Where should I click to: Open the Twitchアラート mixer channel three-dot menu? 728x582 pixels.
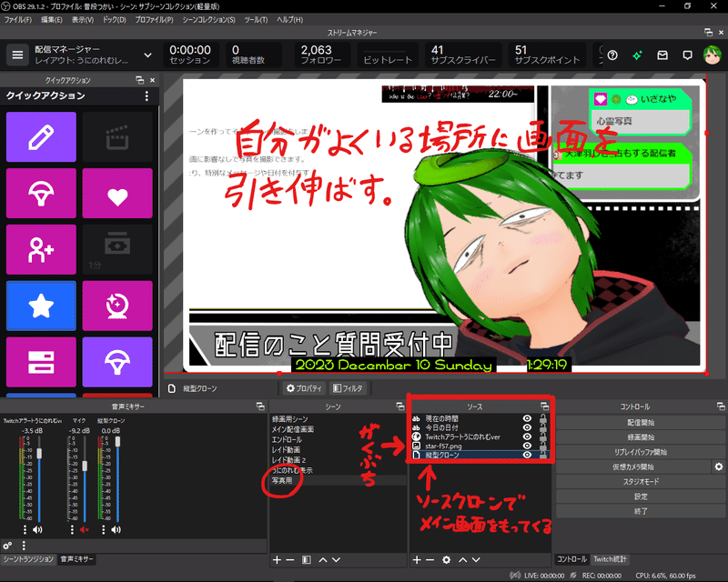point(25,529)
